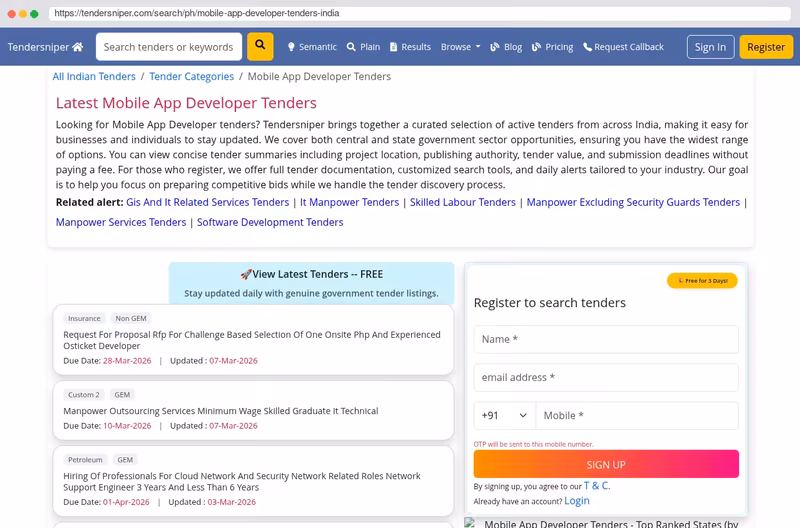This screenshot has width=800, height=528.
Task: Focus the Mobile number field
Action: [637, 416]
